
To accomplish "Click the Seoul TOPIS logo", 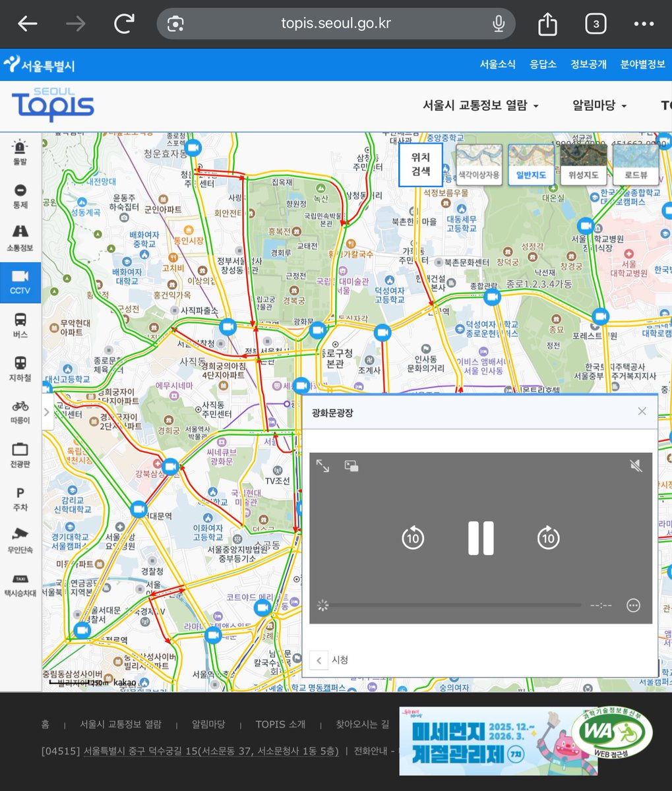I will (53, 104).
